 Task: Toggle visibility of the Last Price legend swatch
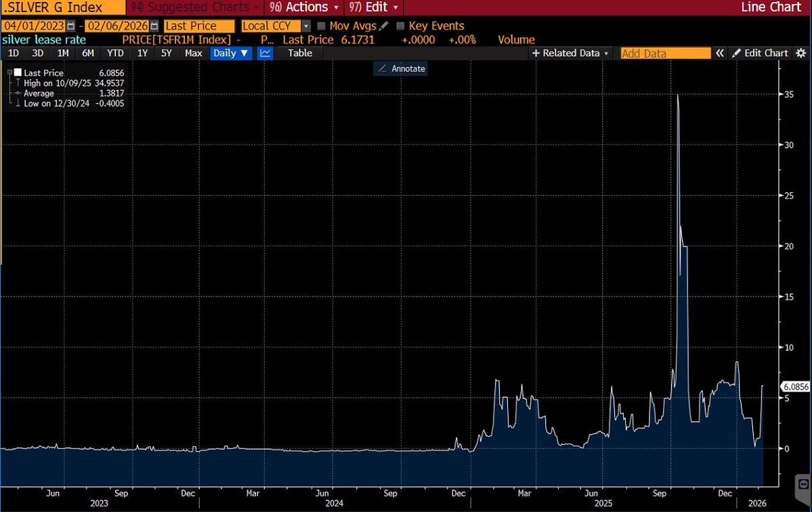coord(19,72)
